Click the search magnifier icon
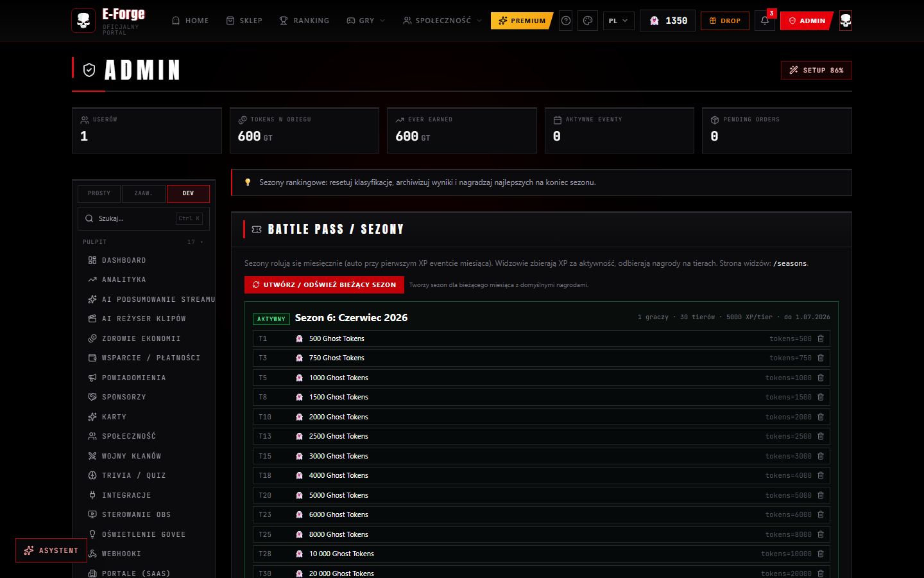Image resolution: width=924 pixels, height=578 pixels. click(89, 218)
